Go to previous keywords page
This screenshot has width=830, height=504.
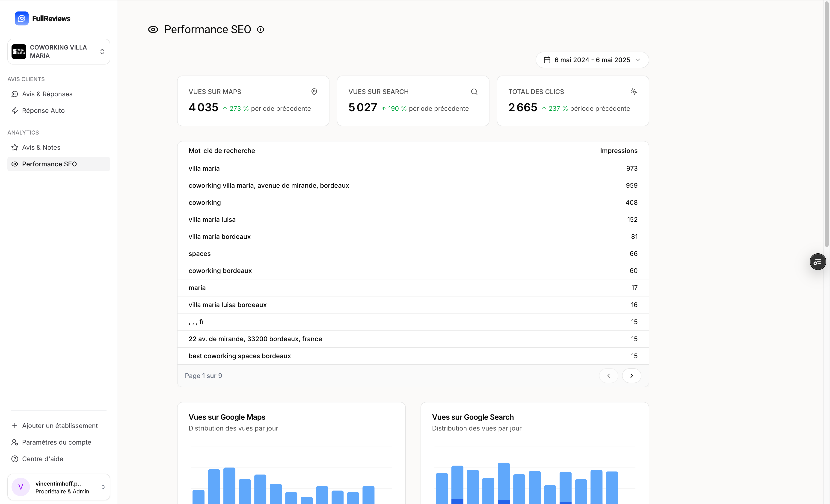(x=608, y=375)
